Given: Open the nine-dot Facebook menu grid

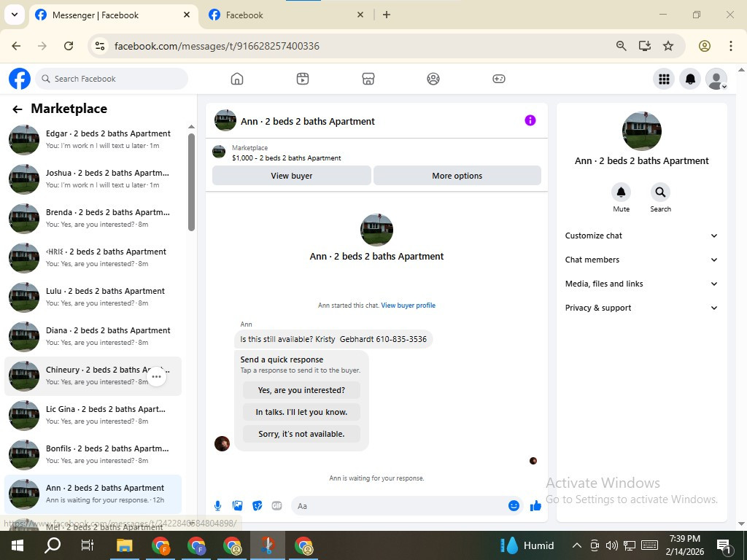Looking at the screenshot, I should (x=664, y=79).
